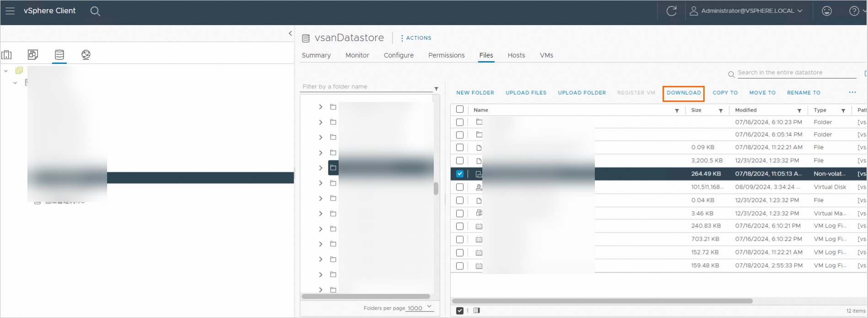Click MOVE TO

point(762,93)
